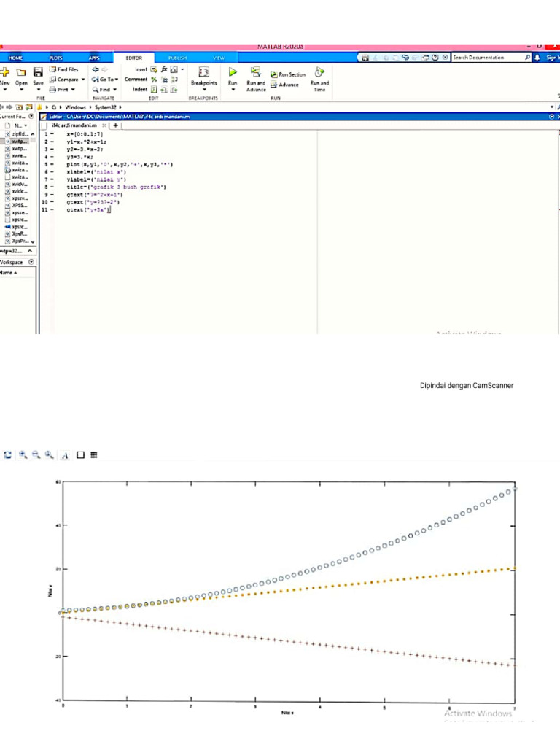Click the Run Section button
Screen dimensions: 560x747
[288, 74]
